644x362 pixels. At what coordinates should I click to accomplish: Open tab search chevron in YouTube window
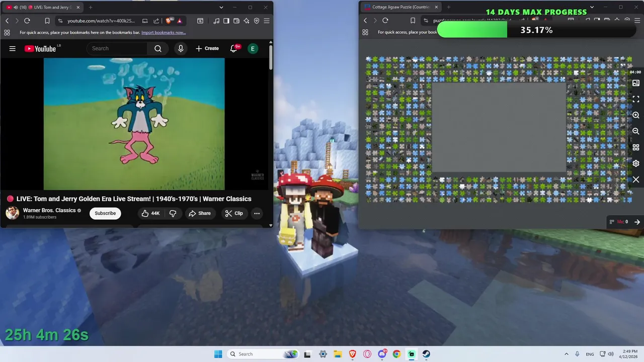[221, 7]
